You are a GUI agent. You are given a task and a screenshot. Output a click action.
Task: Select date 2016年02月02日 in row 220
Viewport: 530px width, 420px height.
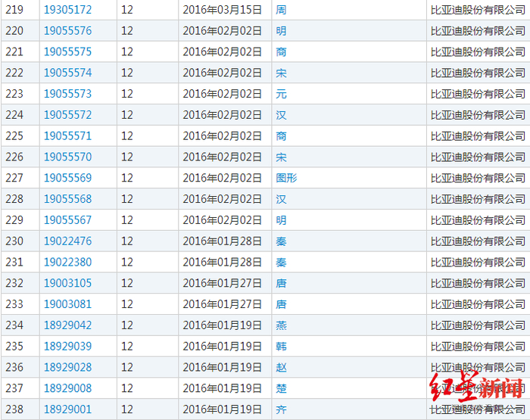coord(223,31)
